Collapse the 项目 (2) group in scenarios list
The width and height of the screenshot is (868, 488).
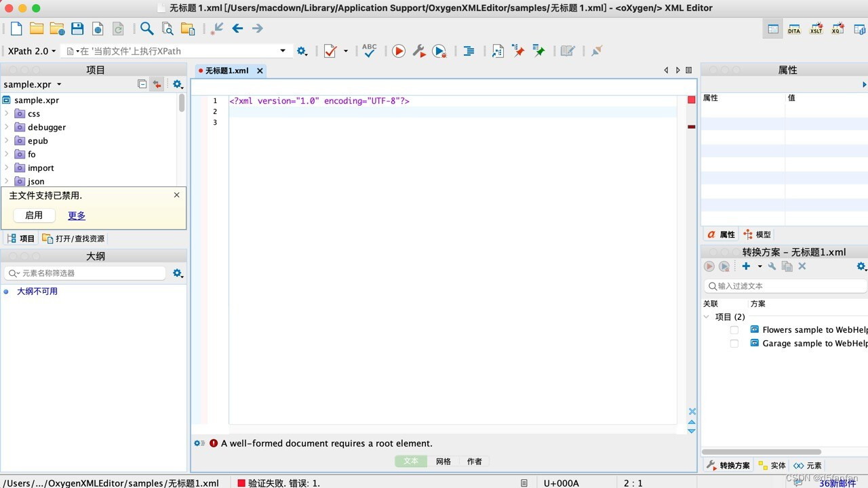pos(706,317)
